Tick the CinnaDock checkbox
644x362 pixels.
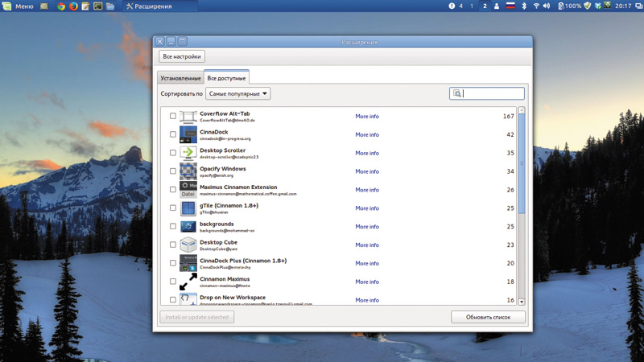(x=173, y=134)
